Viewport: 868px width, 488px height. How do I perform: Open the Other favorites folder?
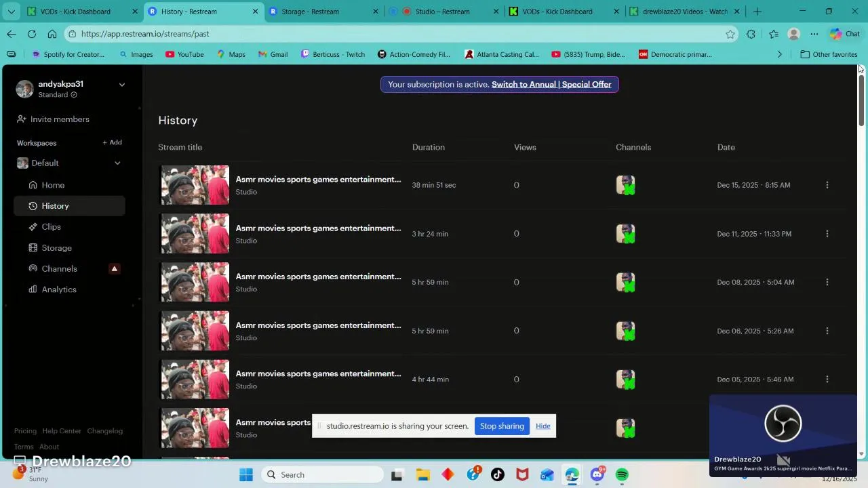click(x=829, y=54)
